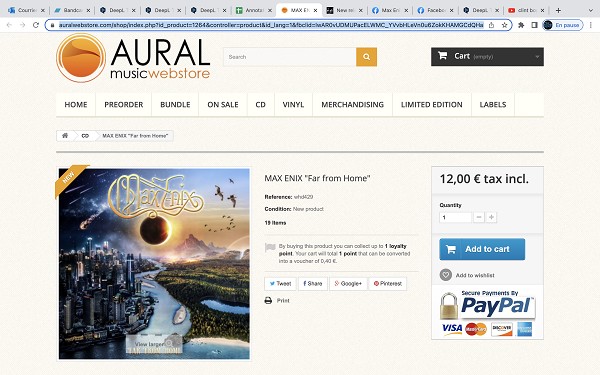Open new browser tab with plus
The width and height of the screenshot is (600, 375).
(558, 10)
